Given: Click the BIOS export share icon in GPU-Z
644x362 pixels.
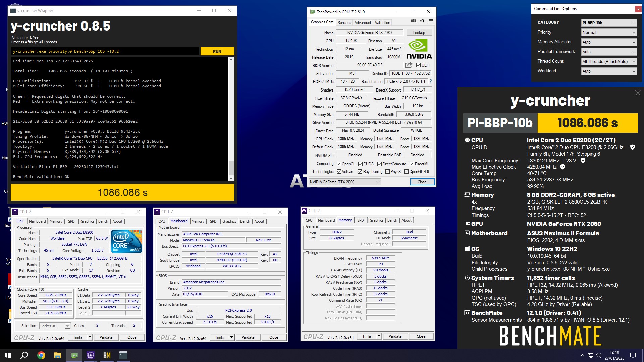Looking at the screenshot, I should tap(409, 65).
